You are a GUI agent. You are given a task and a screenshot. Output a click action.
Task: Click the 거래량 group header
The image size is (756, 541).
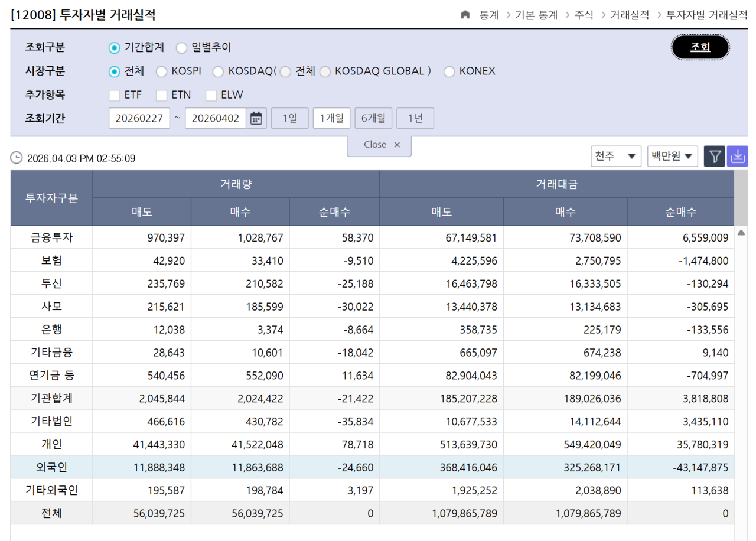(236, 184)
